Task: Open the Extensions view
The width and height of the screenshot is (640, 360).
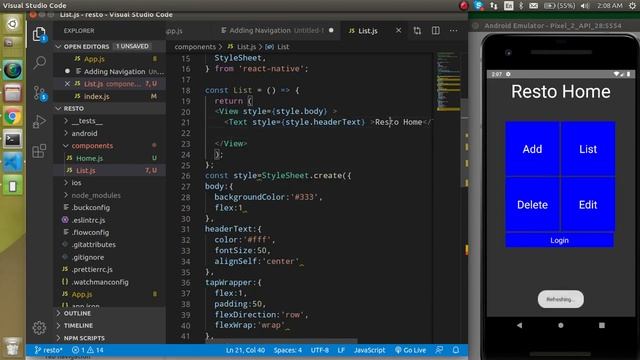Action: (39, 151)
